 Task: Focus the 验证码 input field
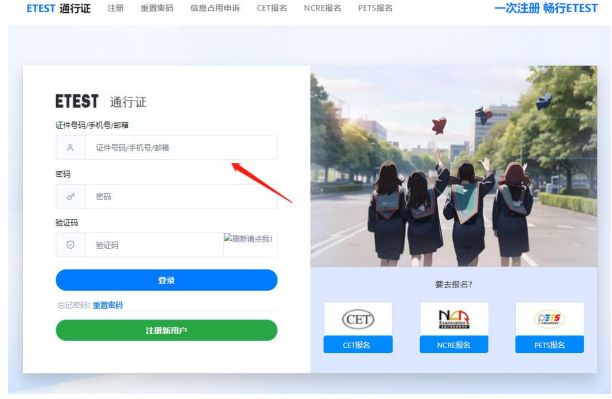point(154,245)
